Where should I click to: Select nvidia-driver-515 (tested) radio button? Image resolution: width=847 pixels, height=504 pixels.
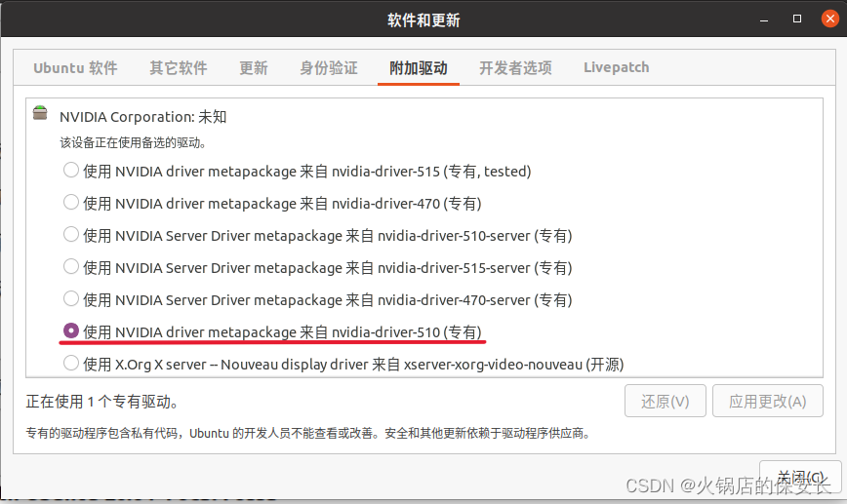pyautogui.click(x=71, y=170)
